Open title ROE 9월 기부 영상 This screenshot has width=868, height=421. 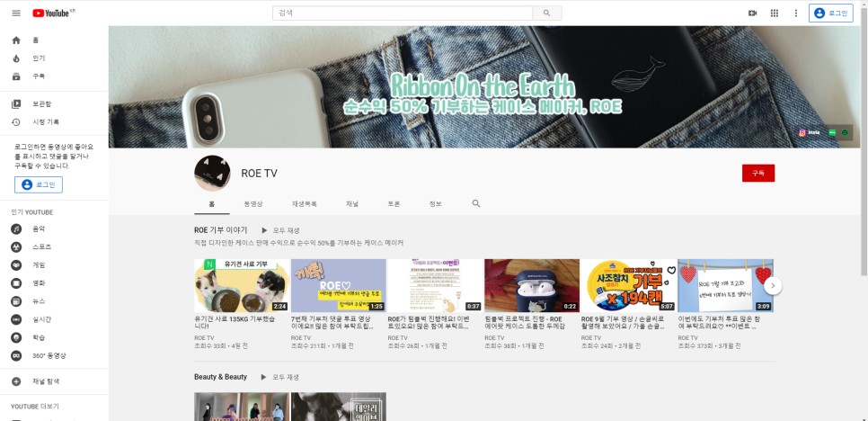coord(623,323)
